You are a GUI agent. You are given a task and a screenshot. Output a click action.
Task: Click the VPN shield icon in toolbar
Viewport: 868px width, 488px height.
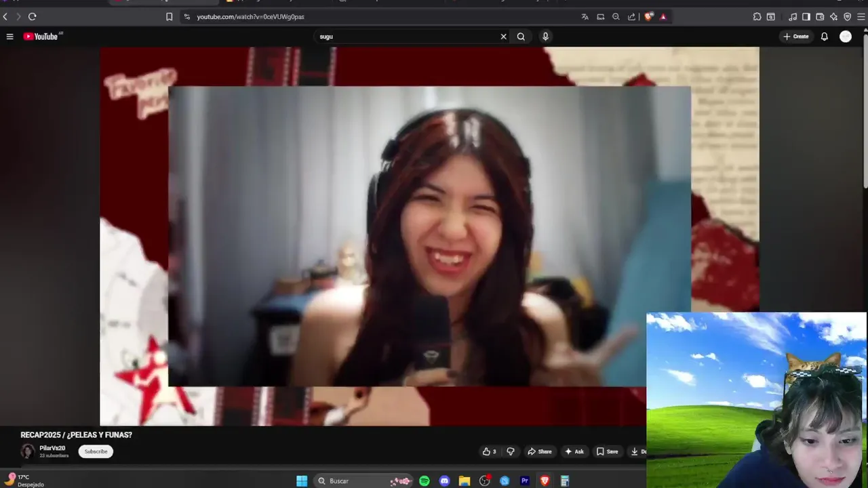tap(847, 16)
